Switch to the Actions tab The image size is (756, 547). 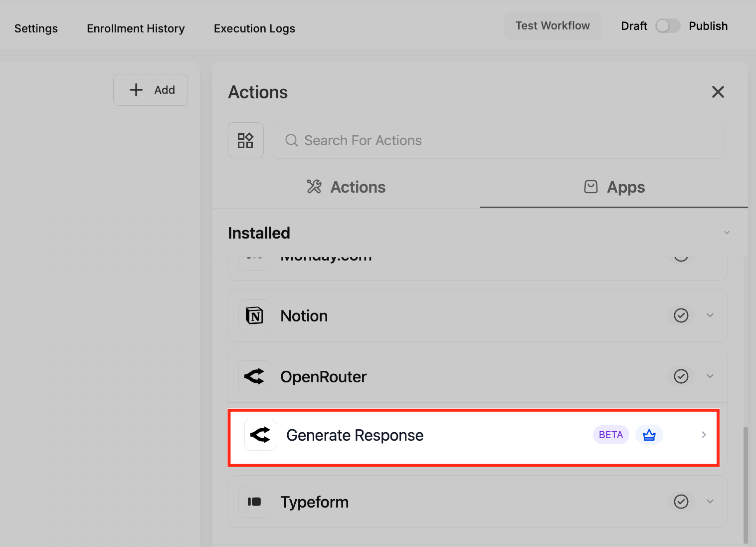346,187
